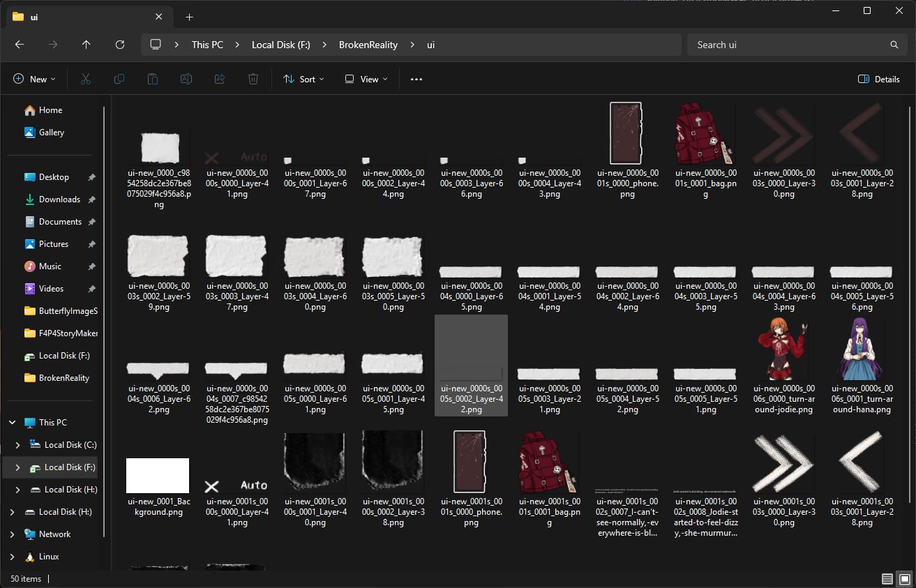
Task: Click the Rename icon in toolbar
Action: click(186, 80)
